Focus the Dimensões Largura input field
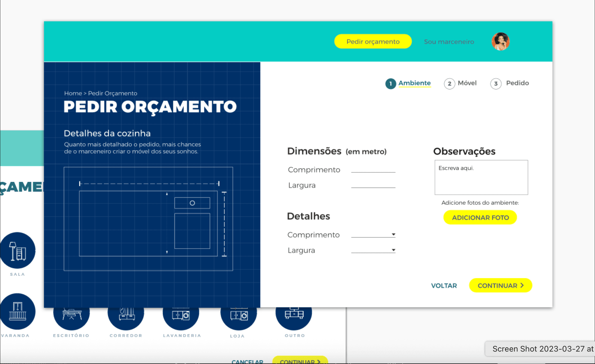 [373, 185]
